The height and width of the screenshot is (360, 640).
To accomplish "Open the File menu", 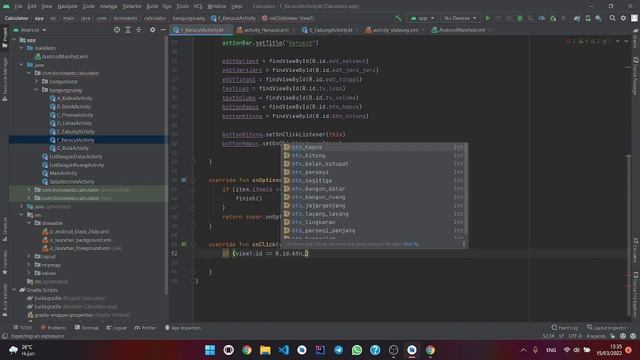I will point(18,6).
